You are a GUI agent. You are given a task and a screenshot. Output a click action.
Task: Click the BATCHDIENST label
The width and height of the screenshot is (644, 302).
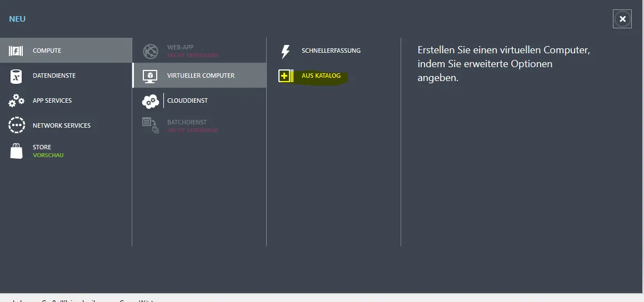[x=187, y=122]
